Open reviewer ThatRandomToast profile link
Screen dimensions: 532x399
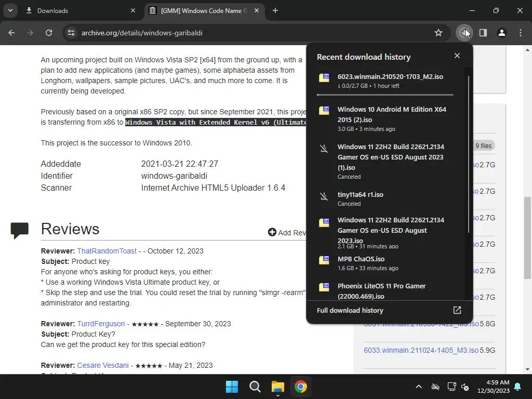click(107, 251)
